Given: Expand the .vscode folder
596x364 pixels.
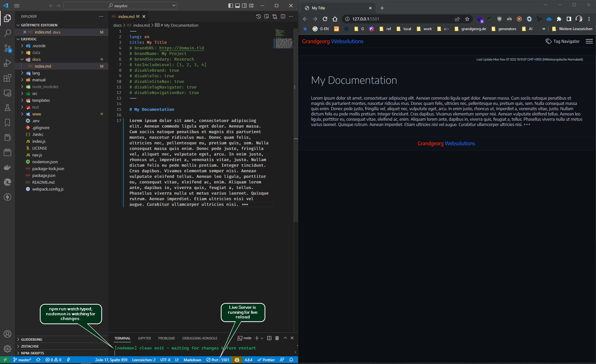Looking at the screenshot, I should pyautogui.click(x=62, y=46).
